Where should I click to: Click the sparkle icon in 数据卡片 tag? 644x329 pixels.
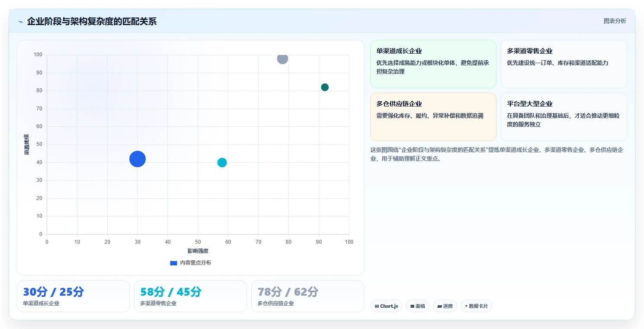pos(466,306)
